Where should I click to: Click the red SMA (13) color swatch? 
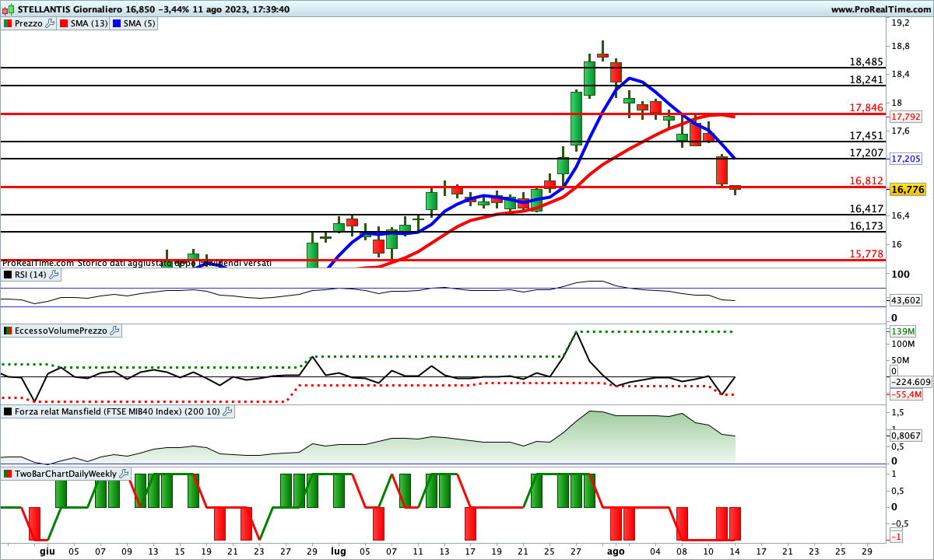click(x=64, y=23)
